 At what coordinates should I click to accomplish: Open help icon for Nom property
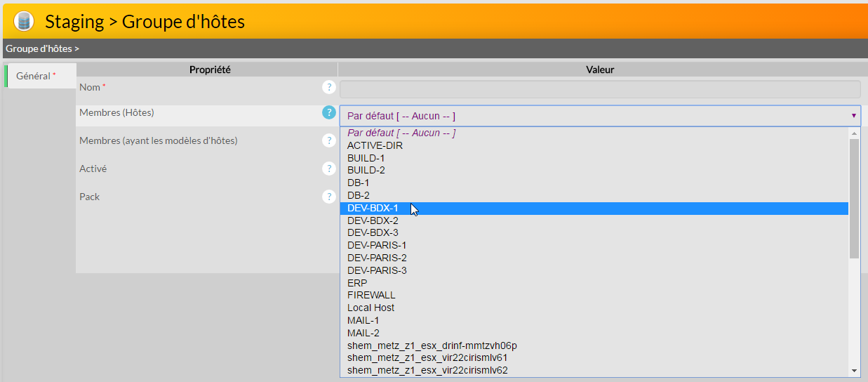pyautogui.click(x=328, y=87)
